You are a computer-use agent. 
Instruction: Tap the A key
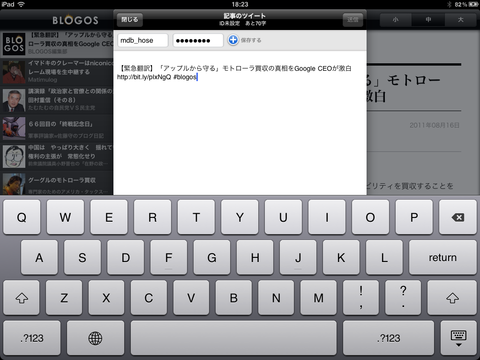click(39, 257)
